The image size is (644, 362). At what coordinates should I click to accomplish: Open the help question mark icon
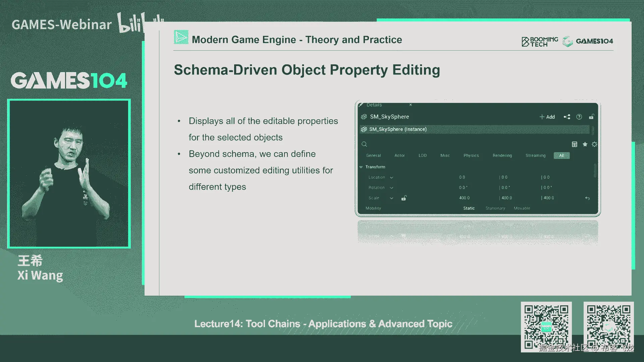click(579, 117)
